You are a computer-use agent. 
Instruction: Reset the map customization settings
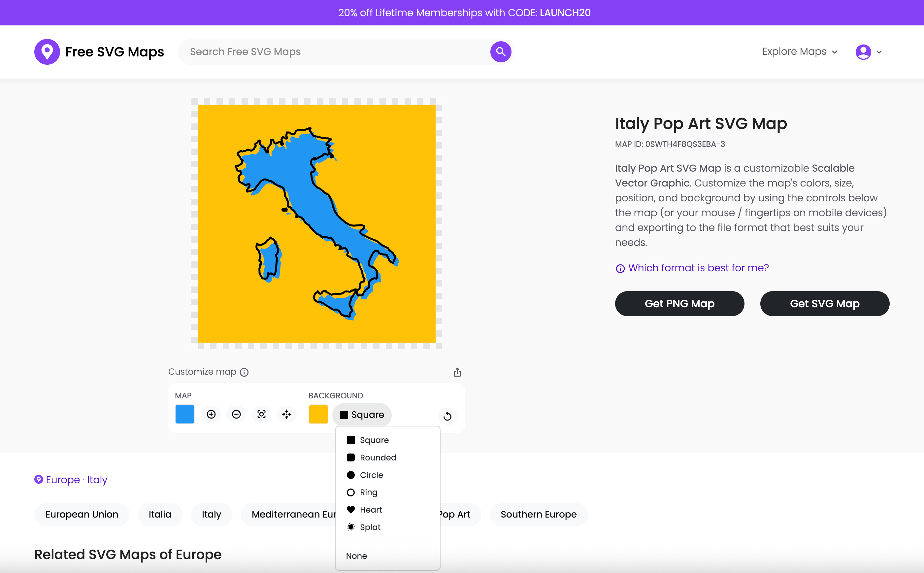(x=447, y=416)
